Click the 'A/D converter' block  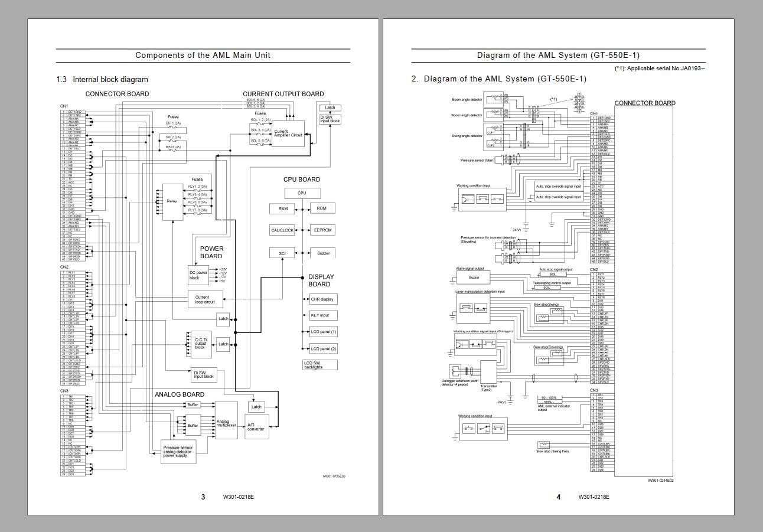(256, 427)
